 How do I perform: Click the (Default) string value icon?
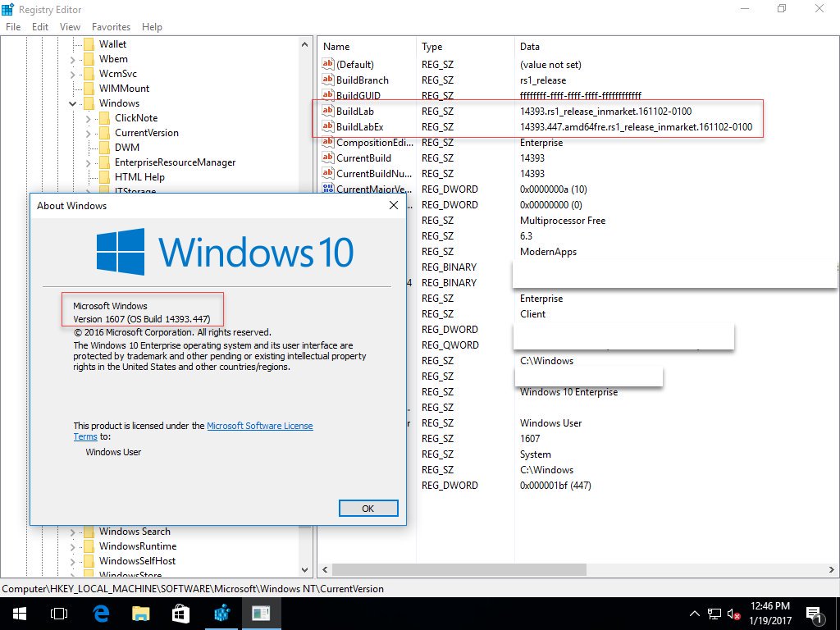[x=328, y=64]
